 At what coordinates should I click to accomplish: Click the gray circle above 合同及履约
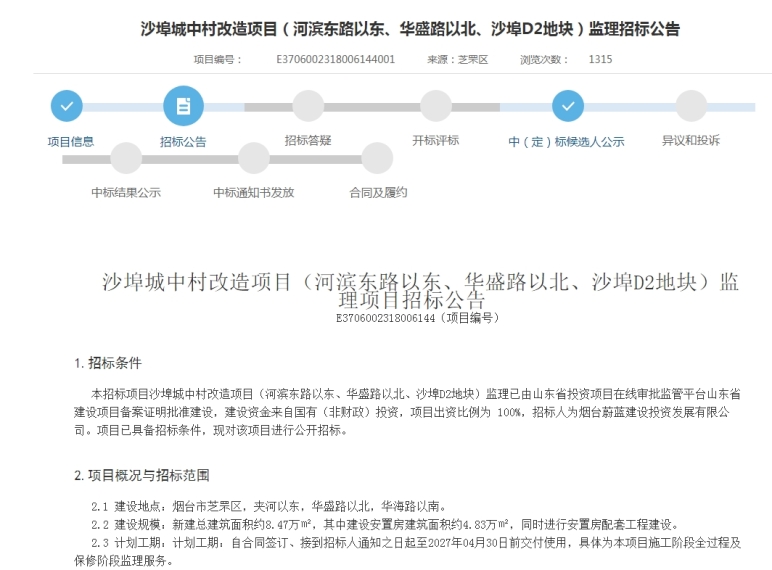click(377, 158)
